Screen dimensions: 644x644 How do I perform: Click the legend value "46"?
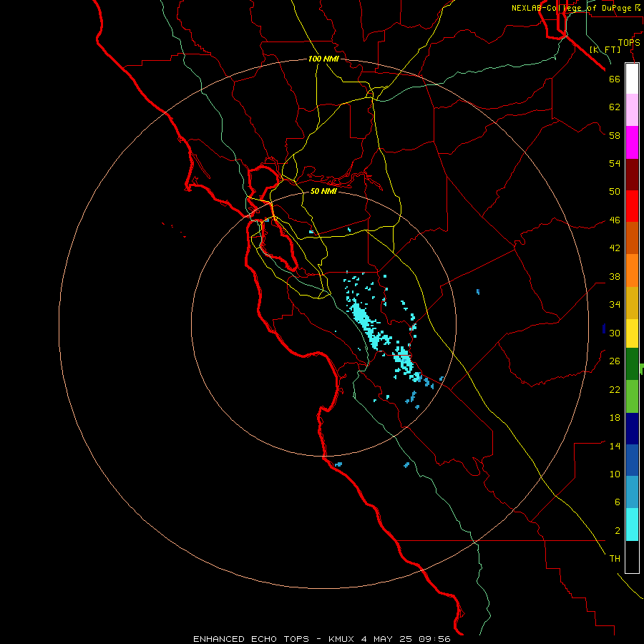(x=615, y=220)
